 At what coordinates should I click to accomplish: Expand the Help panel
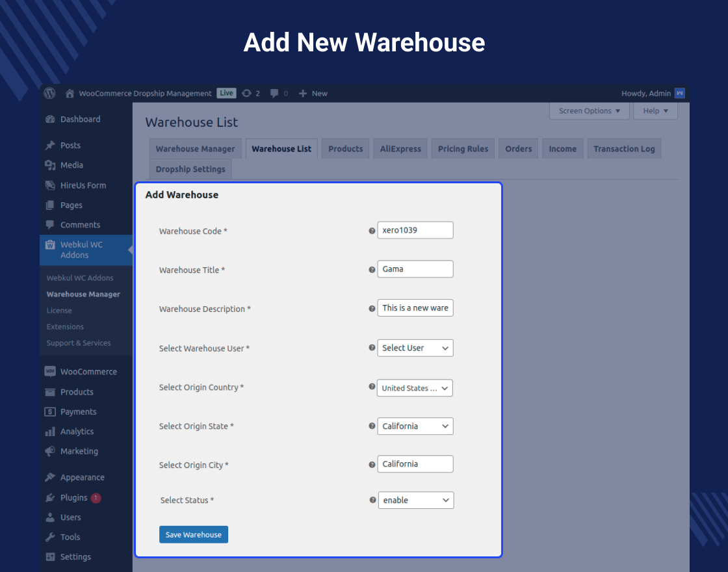[655, 111]
